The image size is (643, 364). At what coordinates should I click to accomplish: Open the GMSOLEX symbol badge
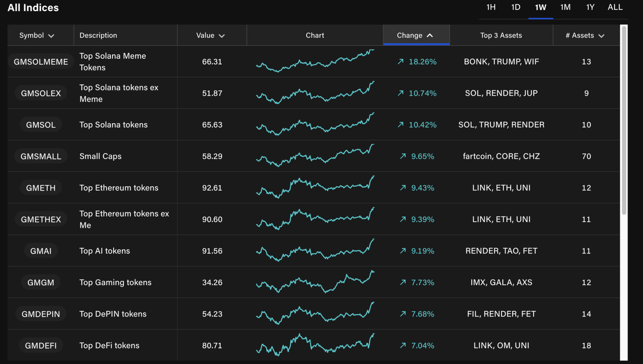[41, 93]
